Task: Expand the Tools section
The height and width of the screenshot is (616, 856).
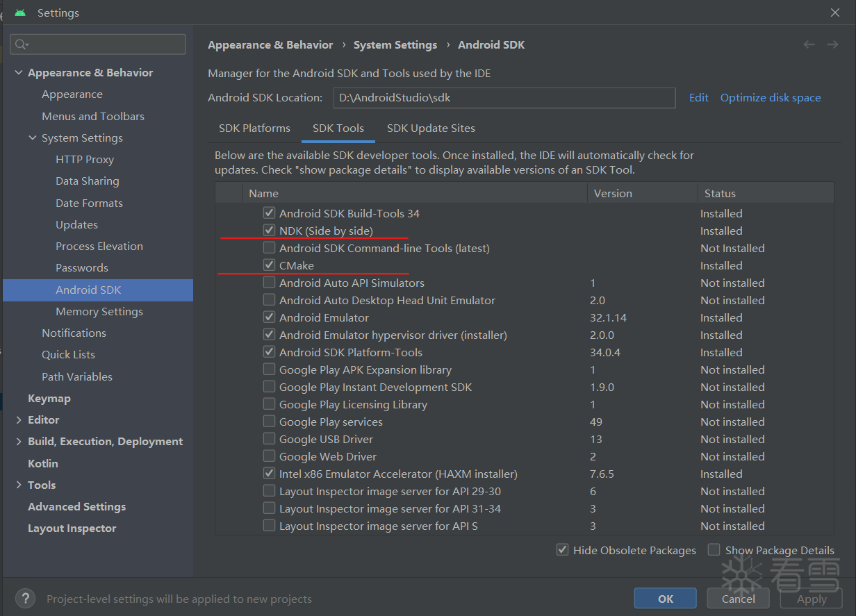Action: pos(19,485)
